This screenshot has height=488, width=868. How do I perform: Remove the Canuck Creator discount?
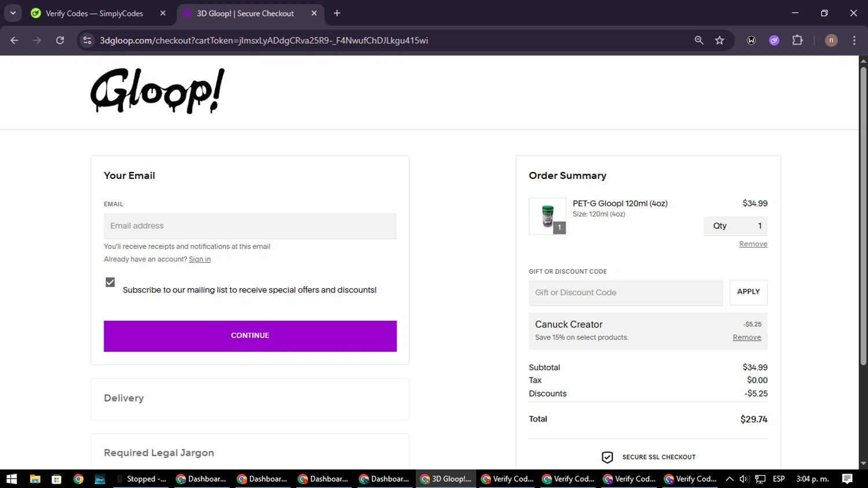746,337
